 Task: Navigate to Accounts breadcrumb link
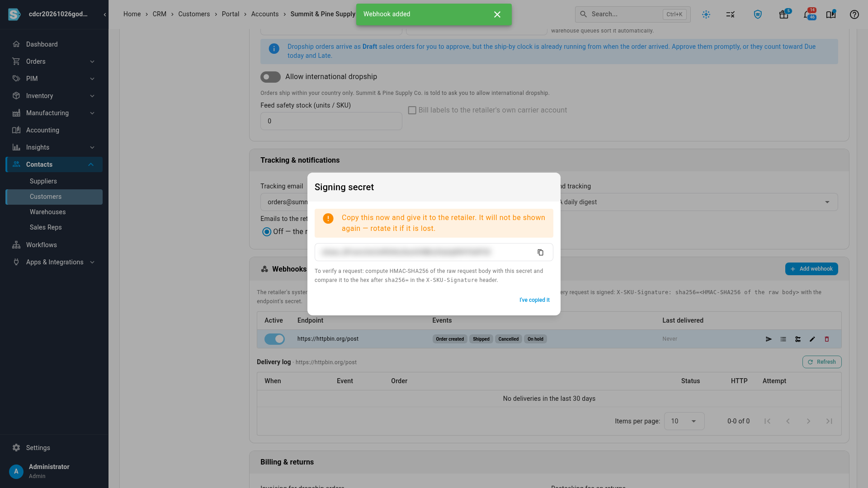[x=265, y=14]
